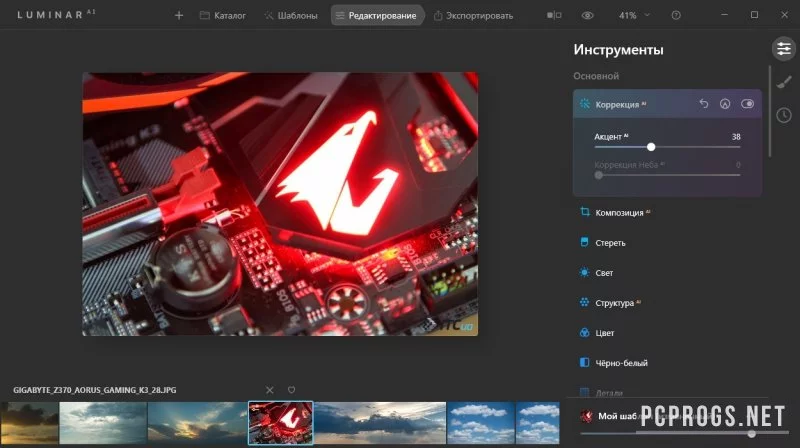Click the main motherboard photo canvas
This screenshot has height=448, width=800.
coord(280,204)
